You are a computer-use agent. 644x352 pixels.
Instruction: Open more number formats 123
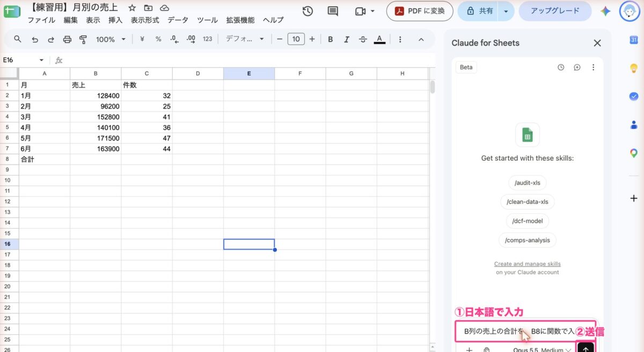point(208,39)
